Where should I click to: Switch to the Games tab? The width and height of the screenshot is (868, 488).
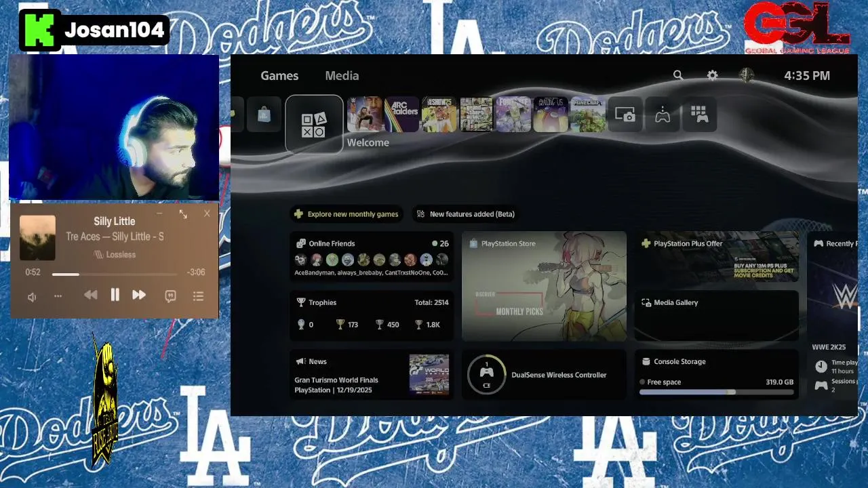(279, 76)
